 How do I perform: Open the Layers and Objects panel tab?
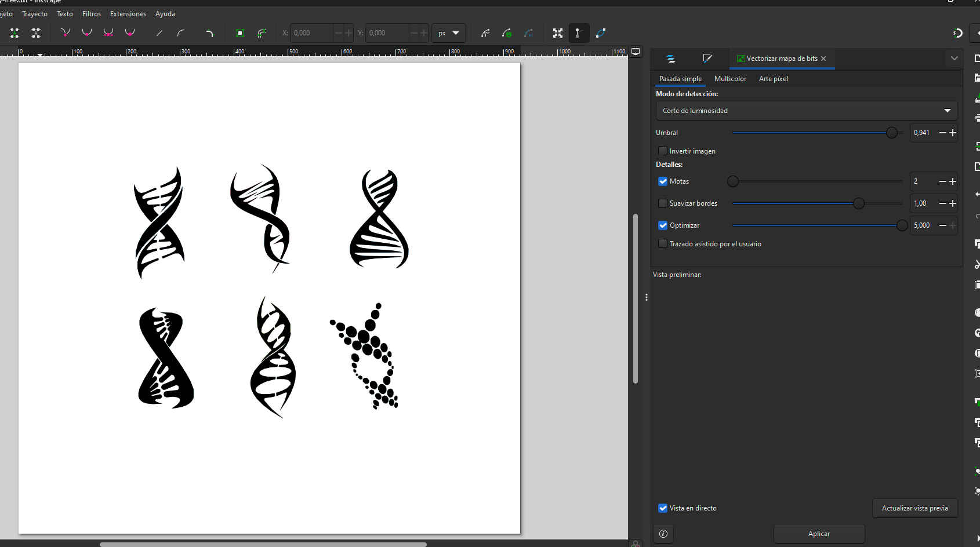coord(671,59)
